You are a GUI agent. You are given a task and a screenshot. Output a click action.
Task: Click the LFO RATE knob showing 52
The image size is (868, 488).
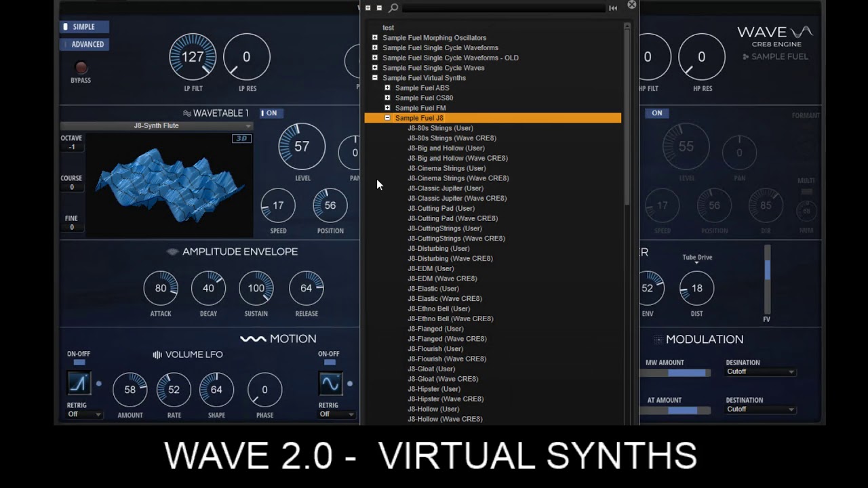point(174,390)
